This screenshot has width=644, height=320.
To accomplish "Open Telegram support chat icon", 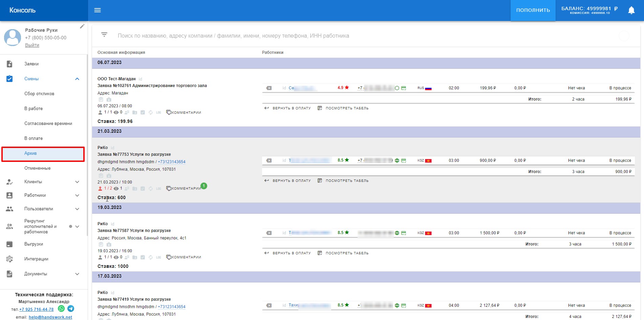I will pyautogui.click(x=71, y=308).
